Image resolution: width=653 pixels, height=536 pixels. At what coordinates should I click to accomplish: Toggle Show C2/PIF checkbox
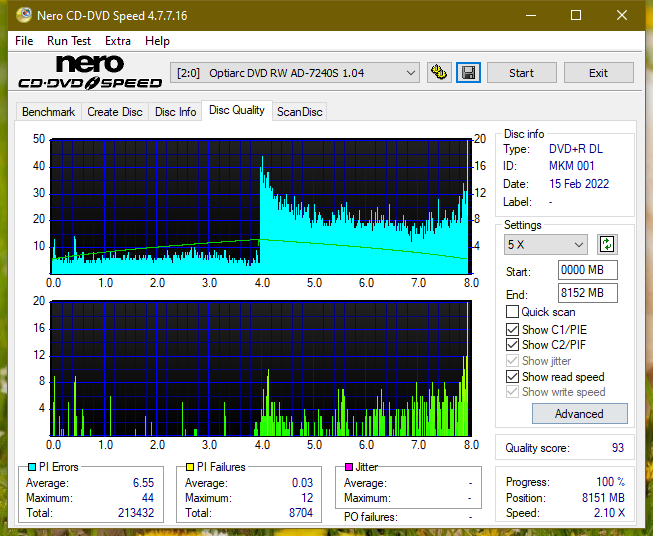pos(512,344)
